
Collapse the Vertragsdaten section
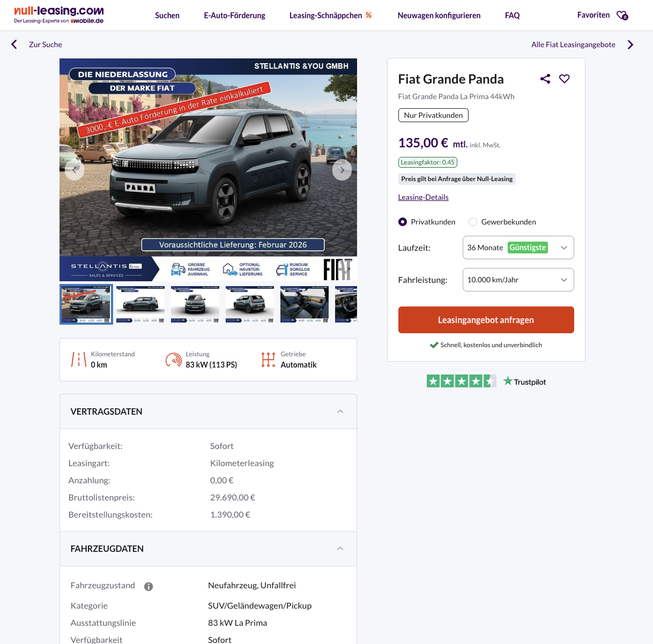click(340, 411)
